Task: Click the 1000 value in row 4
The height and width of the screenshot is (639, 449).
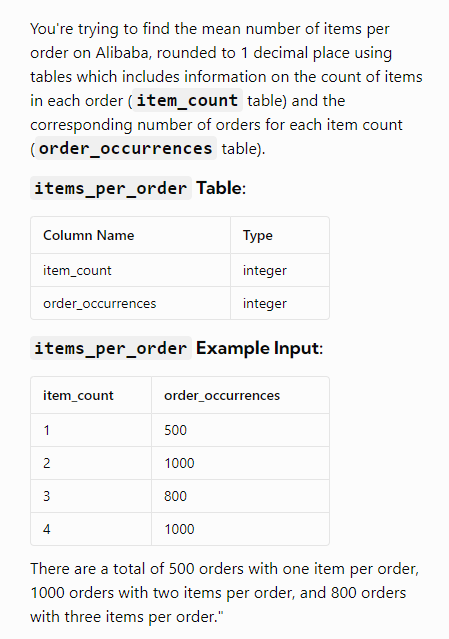Action: pos(179,529)
